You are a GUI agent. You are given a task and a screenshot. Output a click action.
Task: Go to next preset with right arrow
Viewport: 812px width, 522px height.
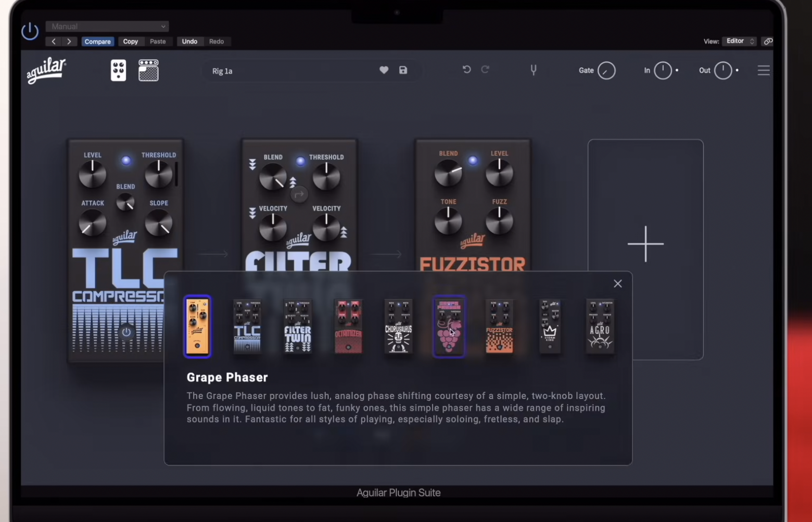click(69, 41)
